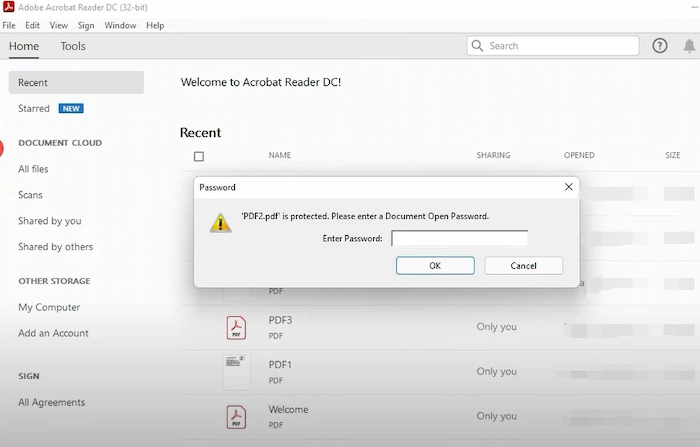
Task: Click the Adobe Acrobat logo in title bar
Action: (x=8, y=8)
